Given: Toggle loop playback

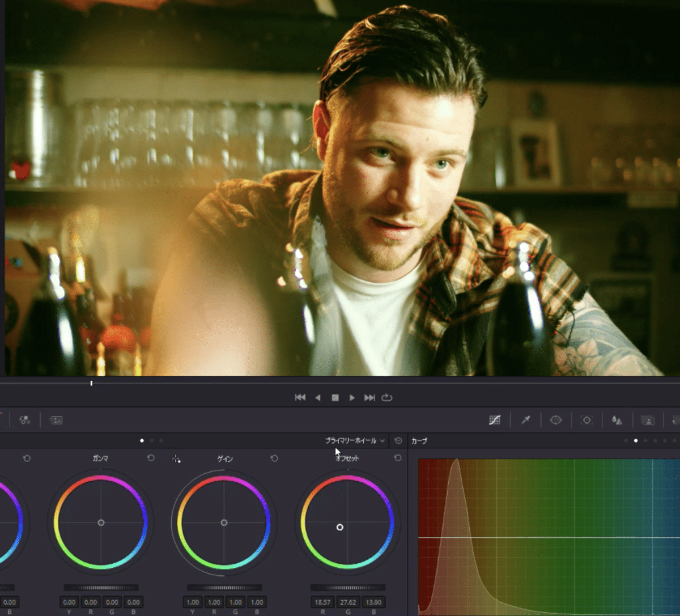Looking at the screenshot, I should (387, 398).
